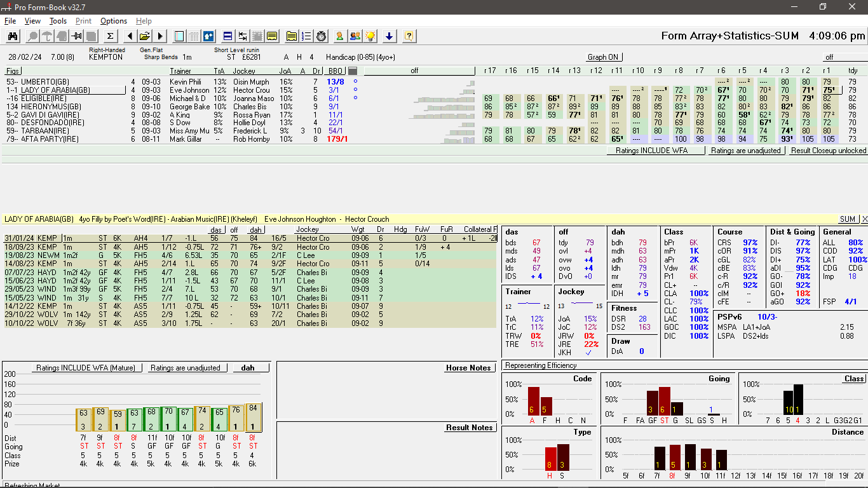The width and height of the screenshot is (868, 488).
Task: Click the Class chart button
Action: (x=854, y=379)
